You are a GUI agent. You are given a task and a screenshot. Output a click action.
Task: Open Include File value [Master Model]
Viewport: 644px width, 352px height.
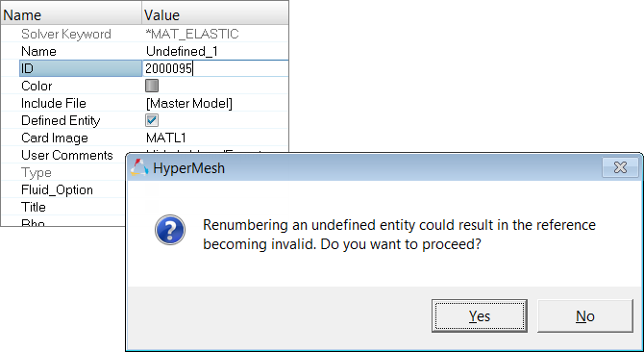click(x=189, y=103)
